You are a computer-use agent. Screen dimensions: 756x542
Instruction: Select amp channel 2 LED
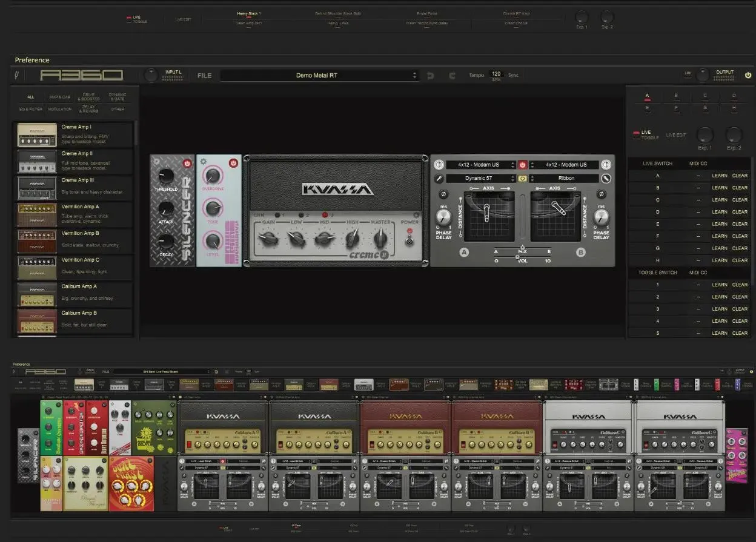(x=301, y=215)
